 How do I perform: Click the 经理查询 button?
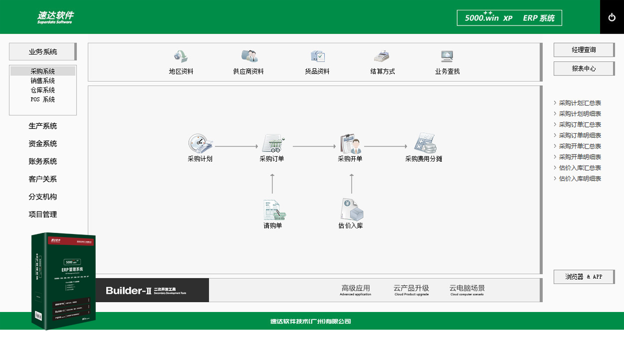coord(584,50)
